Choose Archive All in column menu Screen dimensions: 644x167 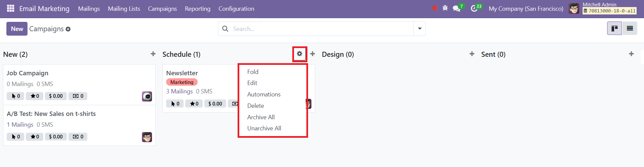261,117
